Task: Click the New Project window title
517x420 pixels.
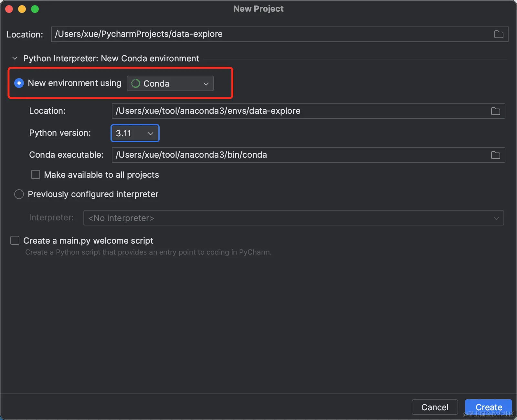Action: pos(258,9)
